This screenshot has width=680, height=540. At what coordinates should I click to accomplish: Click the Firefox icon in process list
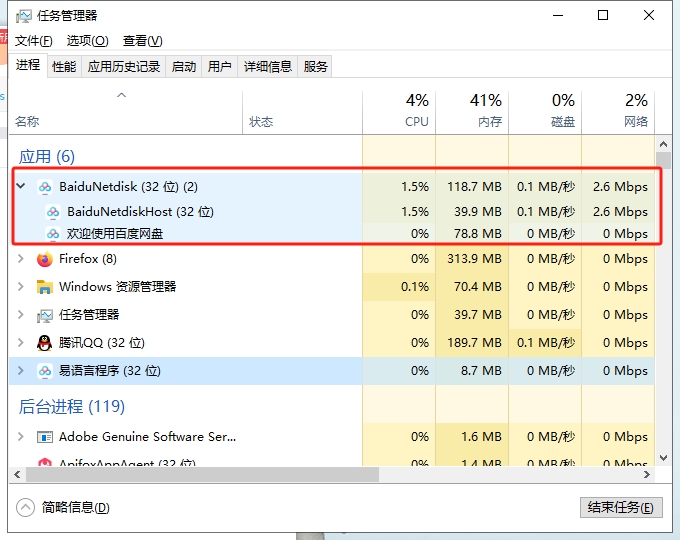tap(44, 259)
